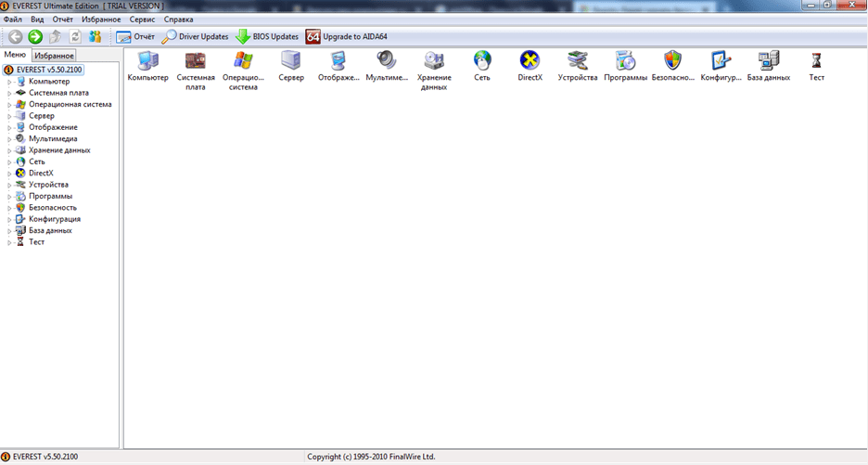Open the Сеть globe icon in pane
The width and height of the screenshot is (868, 465).
tap(482, 60)
